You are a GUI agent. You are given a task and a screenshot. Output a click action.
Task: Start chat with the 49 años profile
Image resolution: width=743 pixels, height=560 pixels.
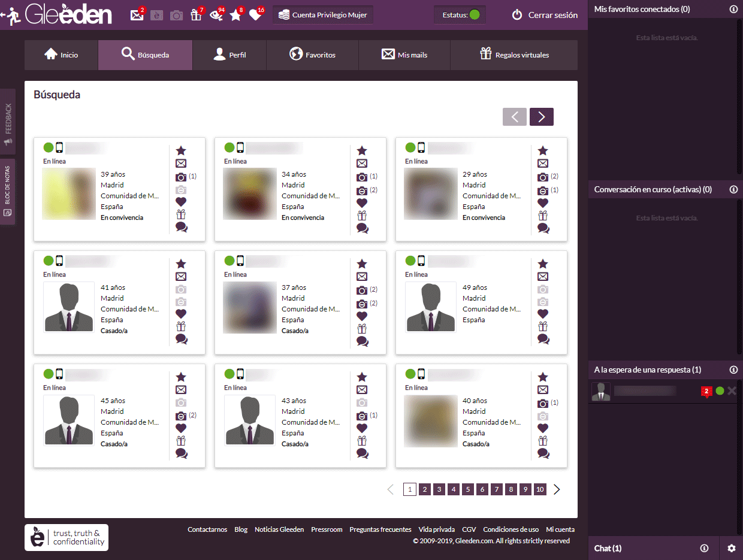[543, 339]
